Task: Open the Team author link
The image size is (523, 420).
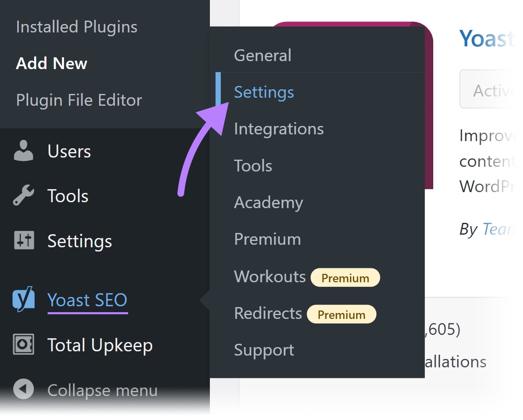Action: 499,229
